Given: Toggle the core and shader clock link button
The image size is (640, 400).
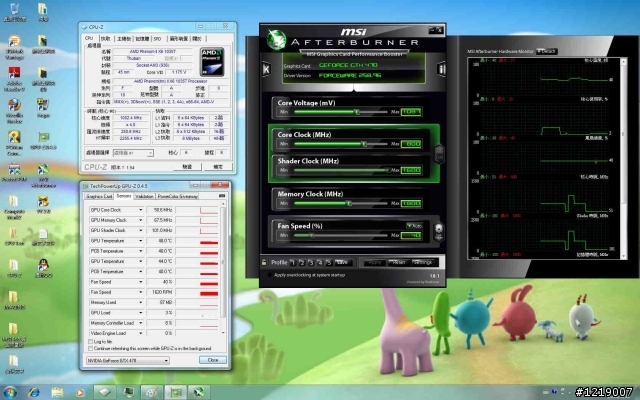Looking at the screenshot, I should click(439, 154).
